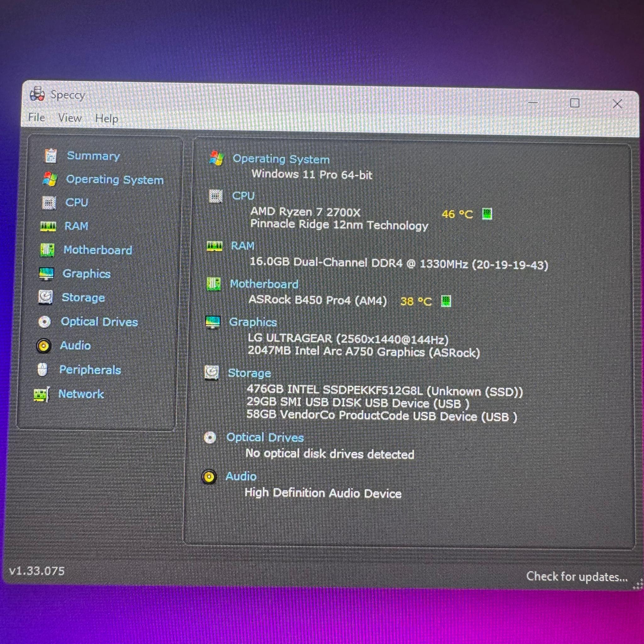Click the Summary clipboard icon in sidebar
This screenshot has width=644, height=644.
click(x=51, y=156)
